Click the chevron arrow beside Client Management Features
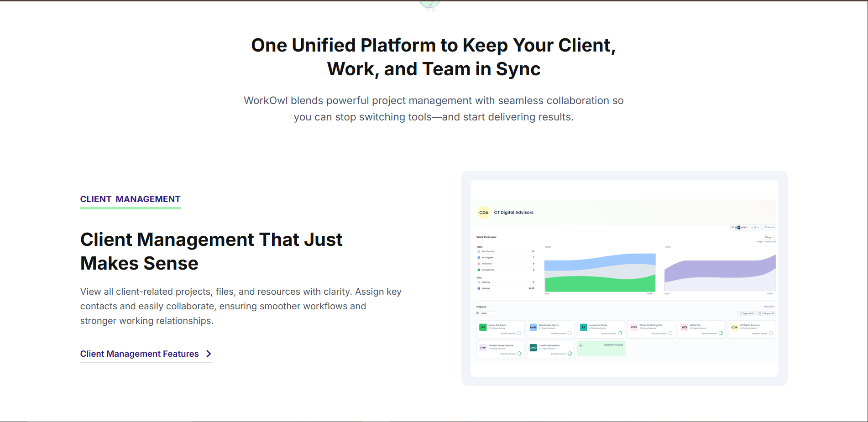 tap(209, 354)
